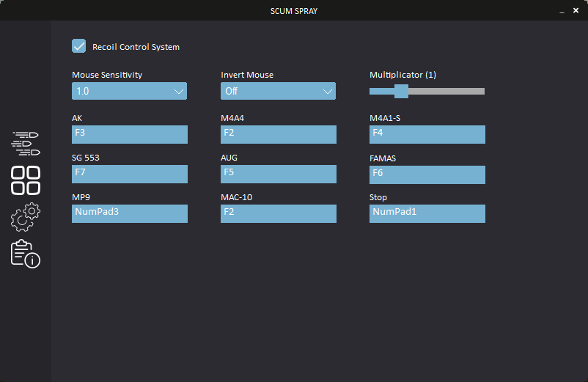Viewport: 588px width, 382px height.
Task: Click the Invert Mouse label
Action: tap(247, 75)
